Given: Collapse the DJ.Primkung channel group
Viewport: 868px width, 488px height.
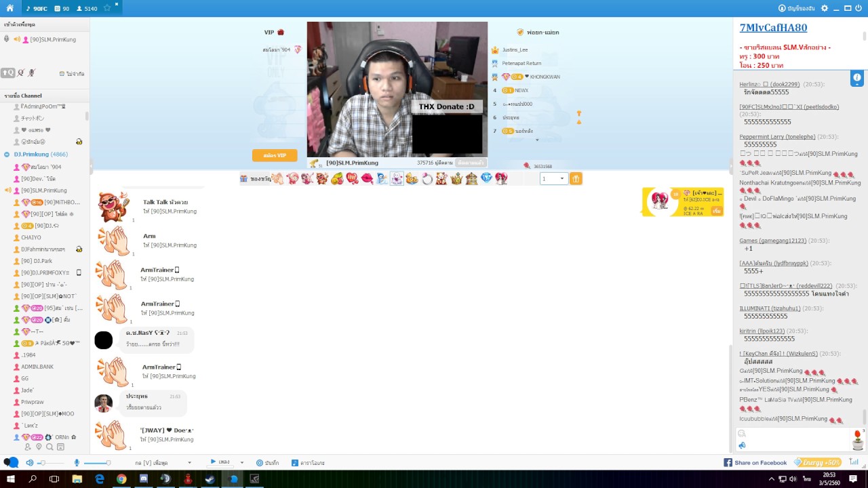Looking at the screenshot, I should pyautogui.click(x=7, y=155).
